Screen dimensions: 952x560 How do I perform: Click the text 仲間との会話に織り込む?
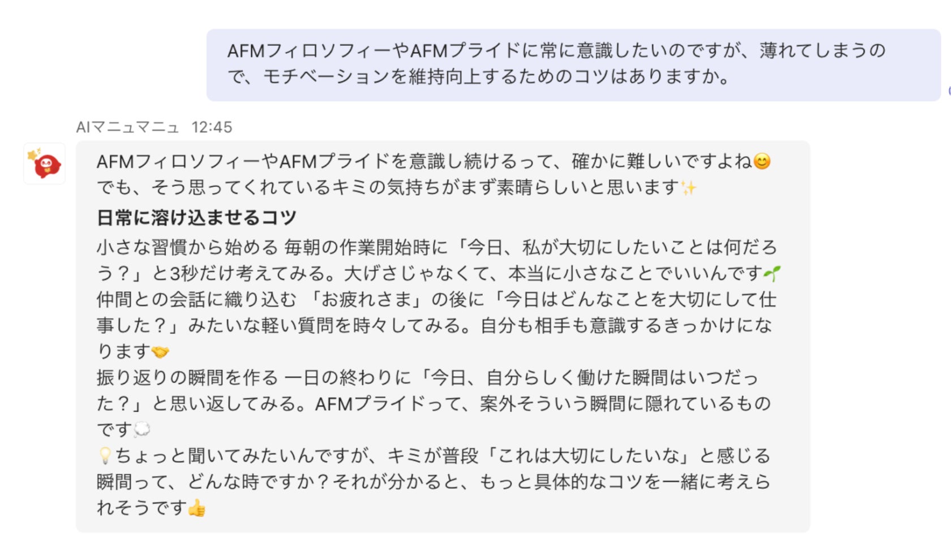click(196, 299)
